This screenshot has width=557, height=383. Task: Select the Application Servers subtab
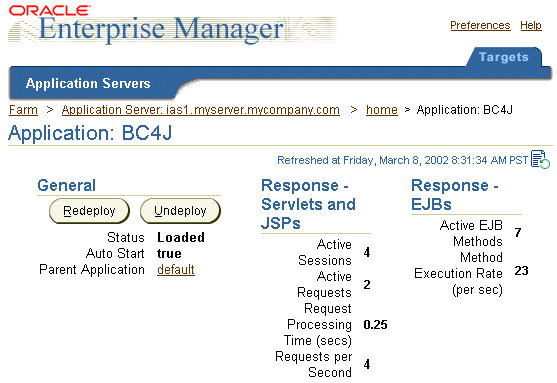pos(88,83)
